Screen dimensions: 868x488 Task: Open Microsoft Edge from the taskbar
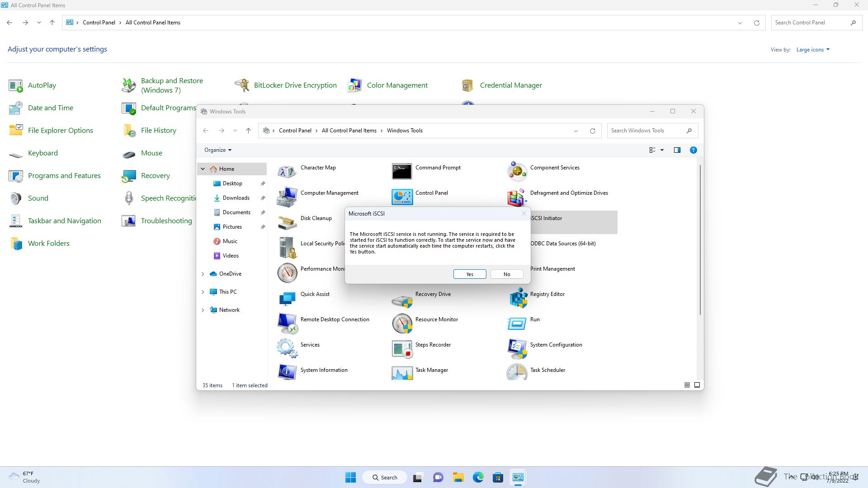[x=478, y=477]
